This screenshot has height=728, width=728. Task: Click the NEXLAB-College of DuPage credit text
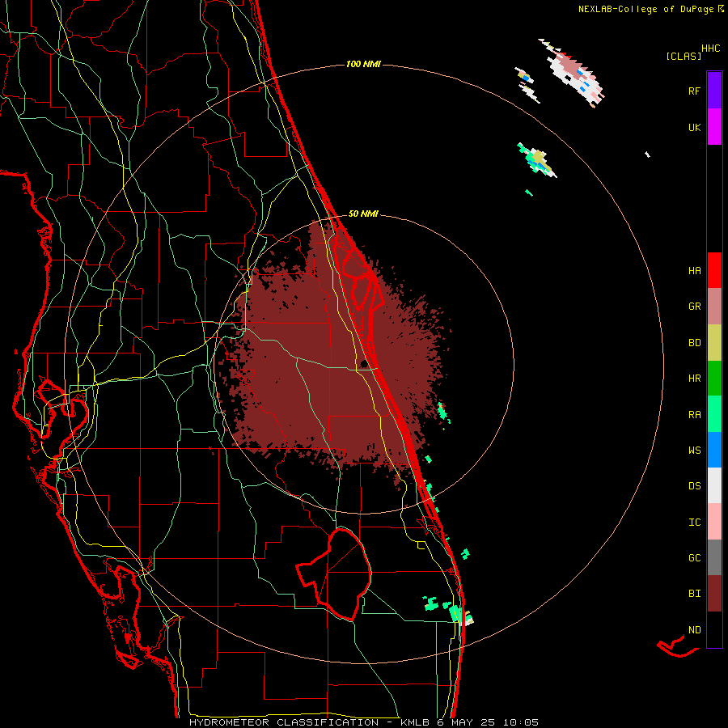click(645, 9)
